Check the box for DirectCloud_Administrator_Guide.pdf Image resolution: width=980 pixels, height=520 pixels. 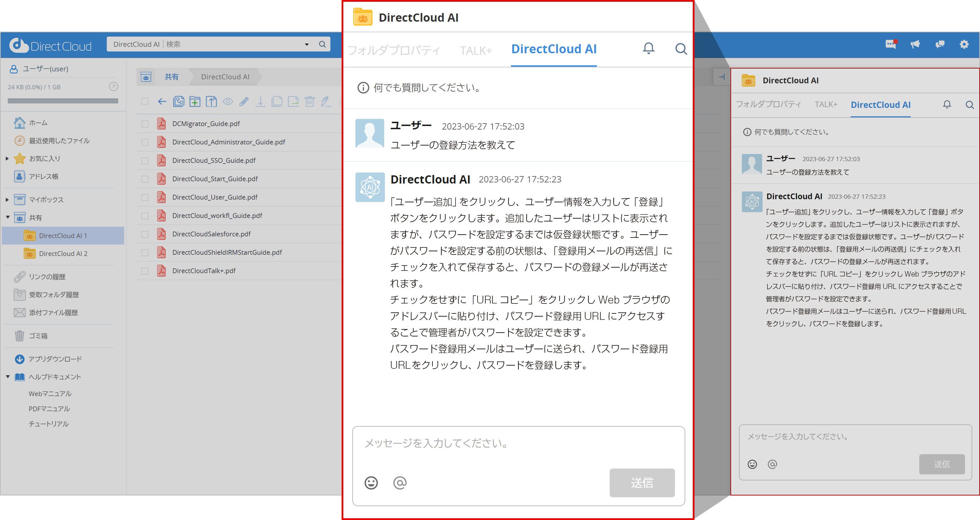coord(145,142)
